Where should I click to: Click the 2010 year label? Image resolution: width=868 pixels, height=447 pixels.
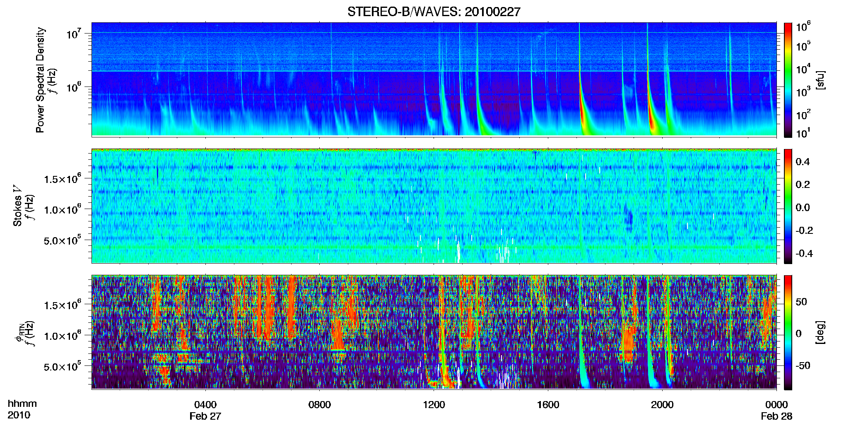point(19,415)
